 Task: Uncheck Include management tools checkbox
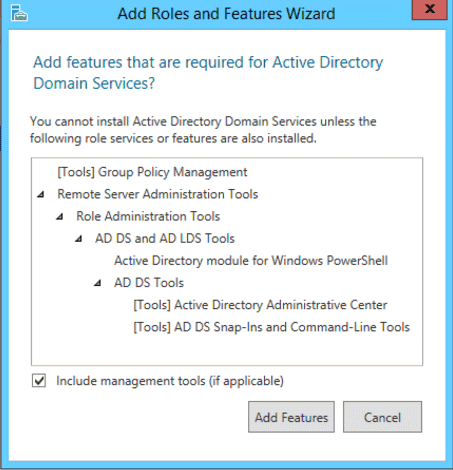(x=39, y=381)
